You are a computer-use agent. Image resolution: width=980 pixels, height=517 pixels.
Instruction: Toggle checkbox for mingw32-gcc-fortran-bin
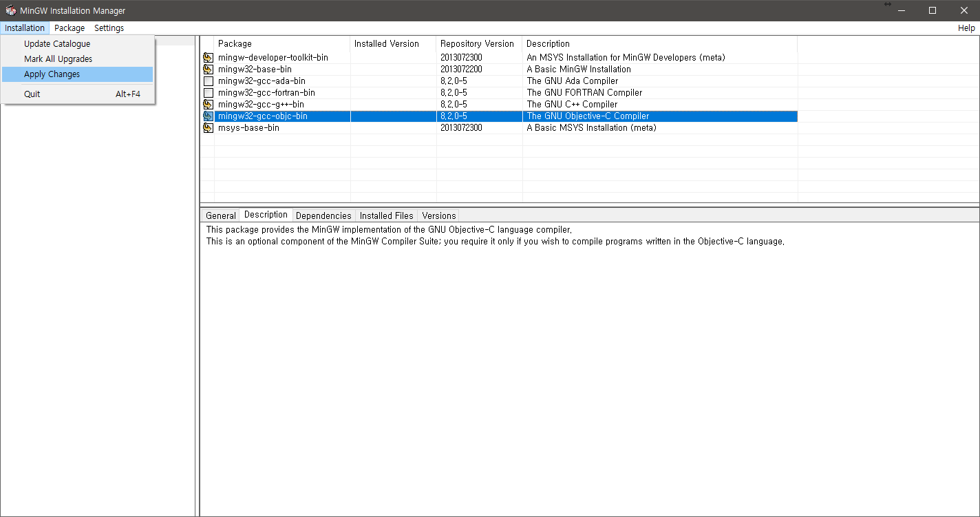pos(208,93)
